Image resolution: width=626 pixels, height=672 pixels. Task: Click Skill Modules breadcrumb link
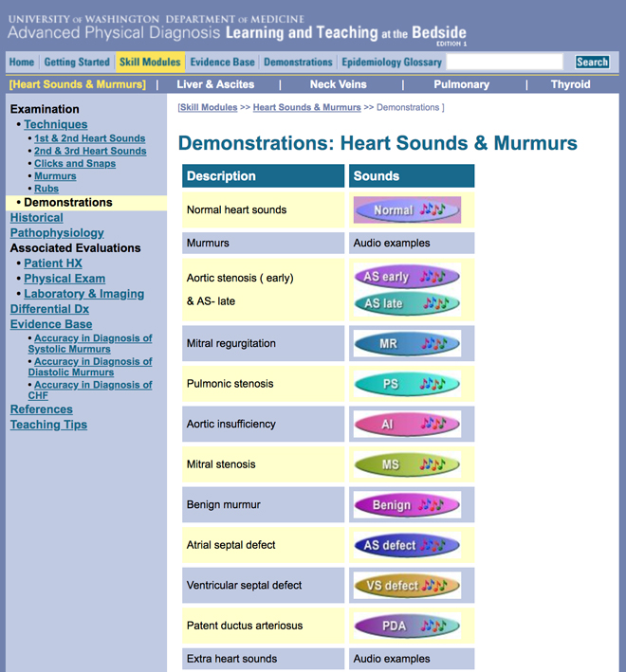click(209, 107)
